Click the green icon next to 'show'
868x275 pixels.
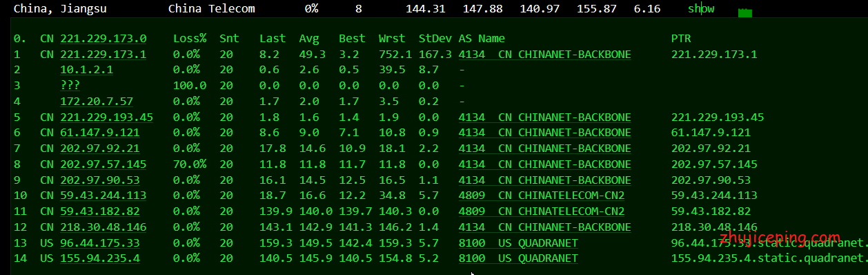click(744, 12)
